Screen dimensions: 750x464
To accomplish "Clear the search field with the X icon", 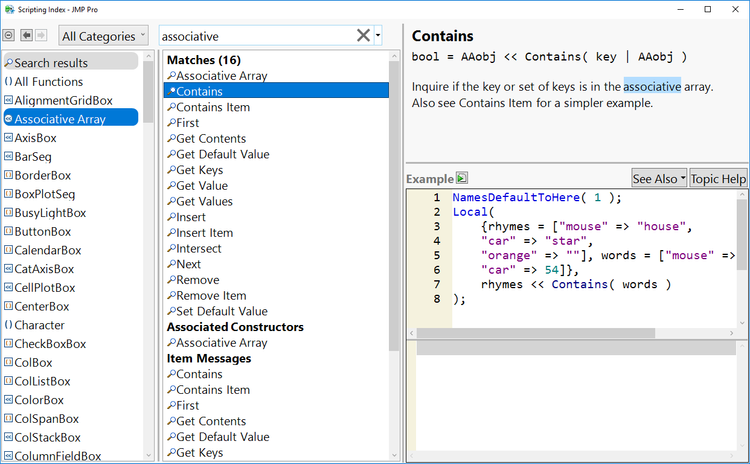I will pyautogui.click(x=364, y=36).
